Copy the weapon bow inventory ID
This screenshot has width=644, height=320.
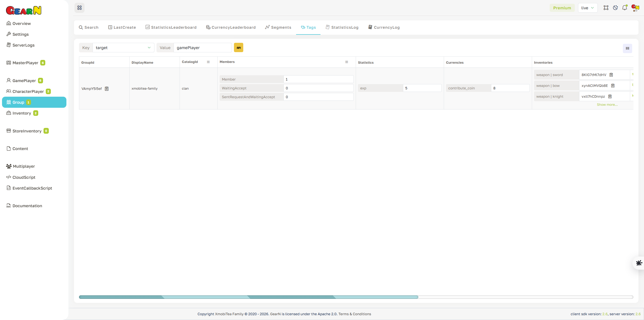613,85
